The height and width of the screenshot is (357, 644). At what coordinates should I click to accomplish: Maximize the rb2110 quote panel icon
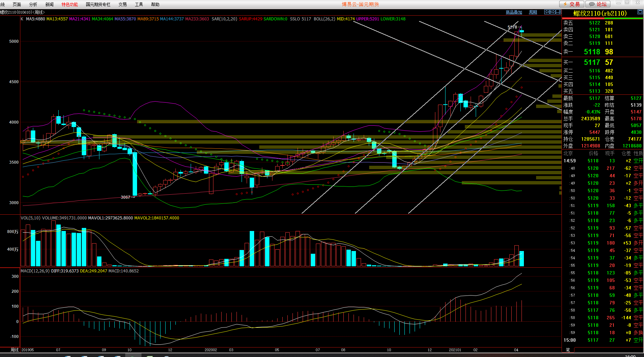(640, 12)
